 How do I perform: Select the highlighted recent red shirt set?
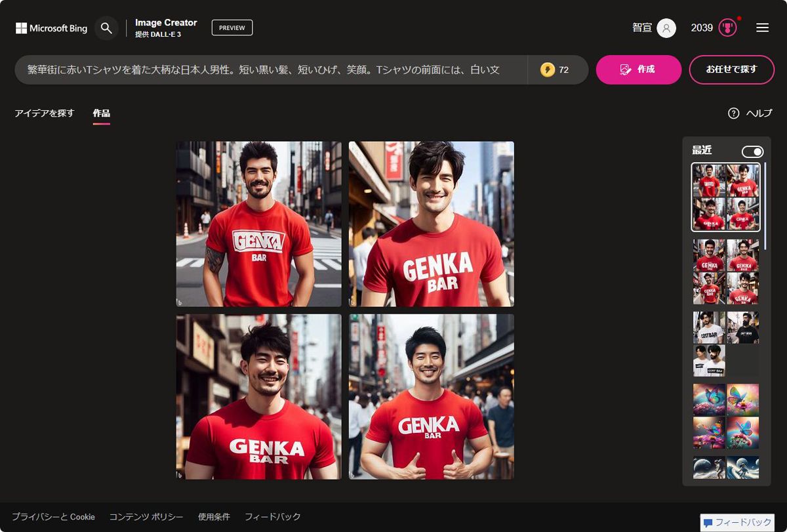coord(726,197)
